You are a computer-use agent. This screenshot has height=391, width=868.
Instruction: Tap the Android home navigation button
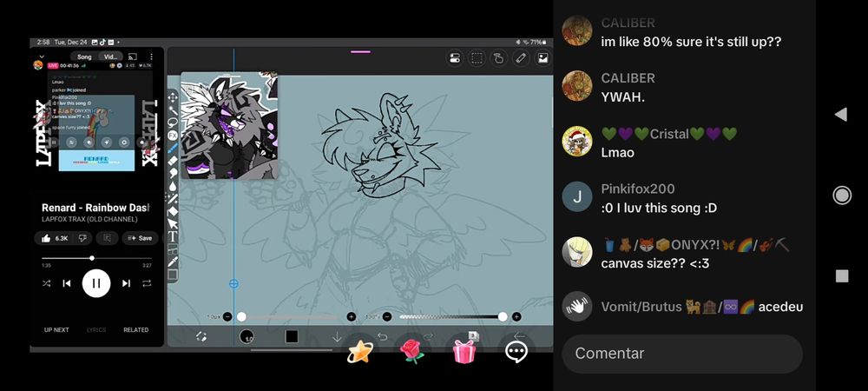click(841, 195)
